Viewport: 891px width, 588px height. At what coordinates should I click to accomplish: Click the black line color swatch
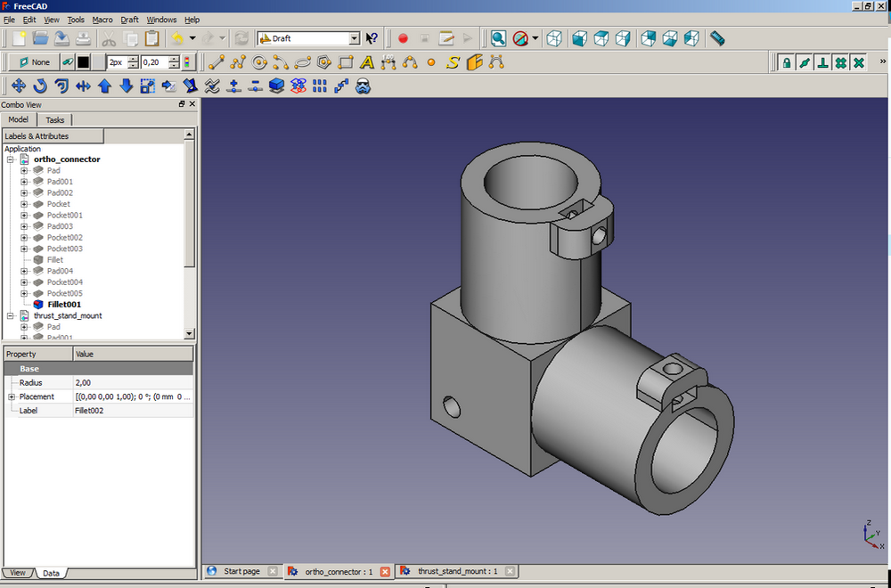[x=83, y=62]
